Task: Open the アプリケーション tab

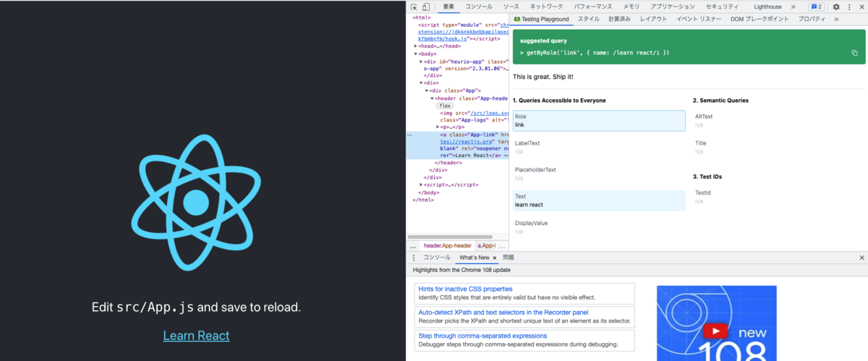Action: (673, 7)
